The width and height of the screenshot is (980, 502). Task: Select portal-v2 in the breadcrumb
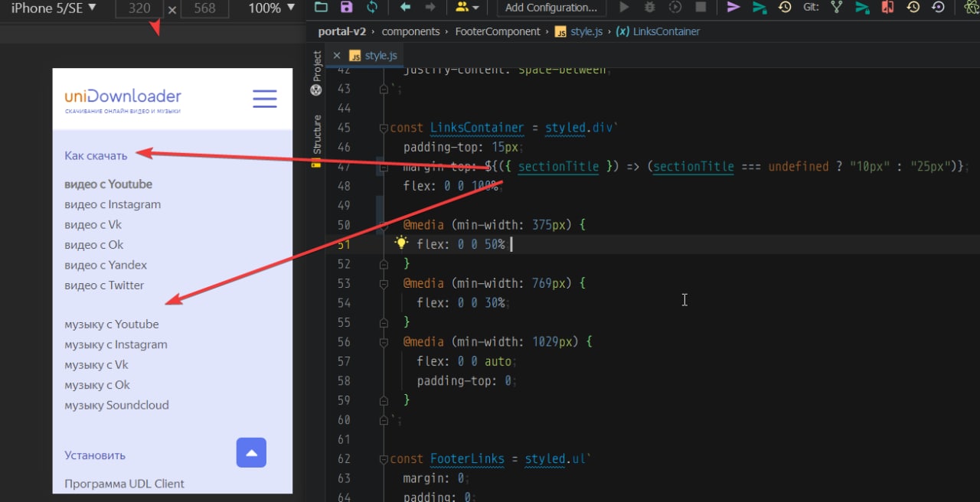pyautogui.click(x=344, y=31)
